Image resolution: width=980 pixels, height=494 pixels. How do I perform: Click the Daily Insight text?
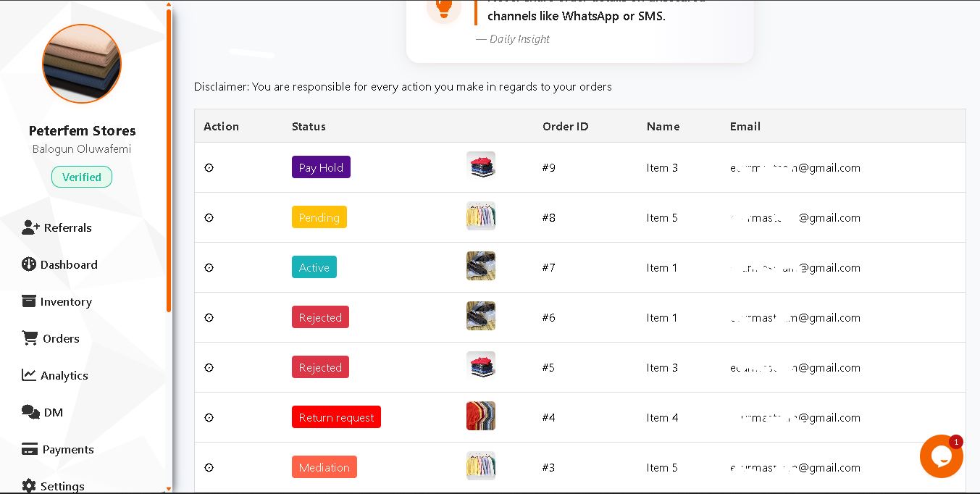tap(519, 38)
